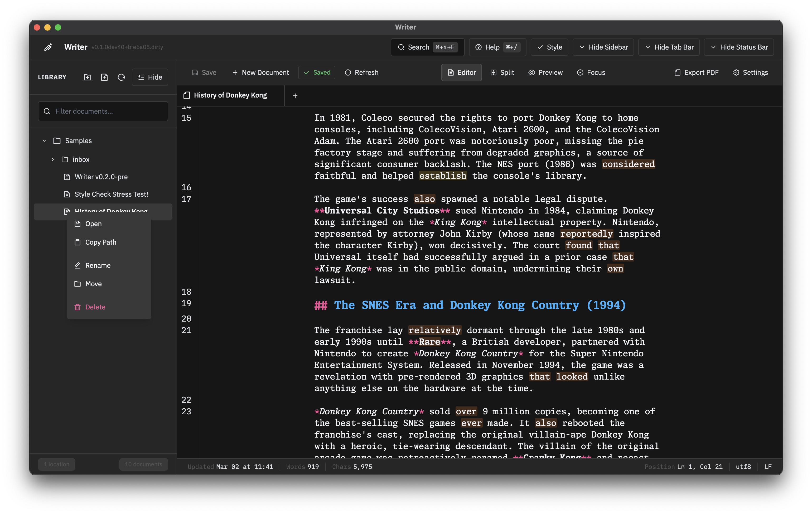Select Delete in the context menu
Viewport: 812px width, 514px height.
[95, 307]
